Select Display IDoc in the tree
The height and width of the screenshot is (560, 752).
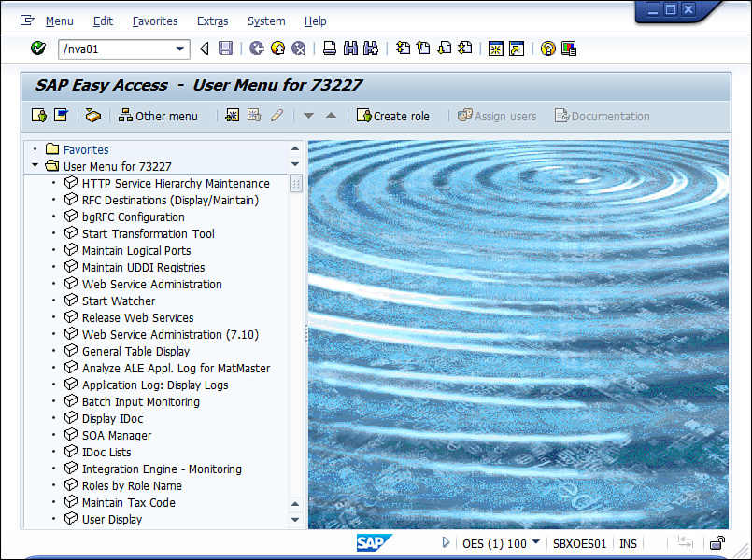(x=113, y=419)
